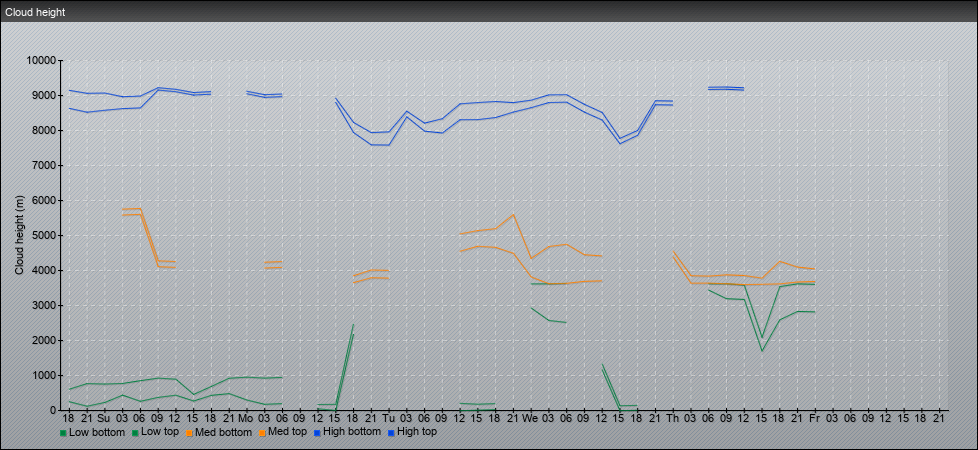Click the 7000 y-axis value
The width and height of the screenshot is (978, 450).
coord(43,165)
